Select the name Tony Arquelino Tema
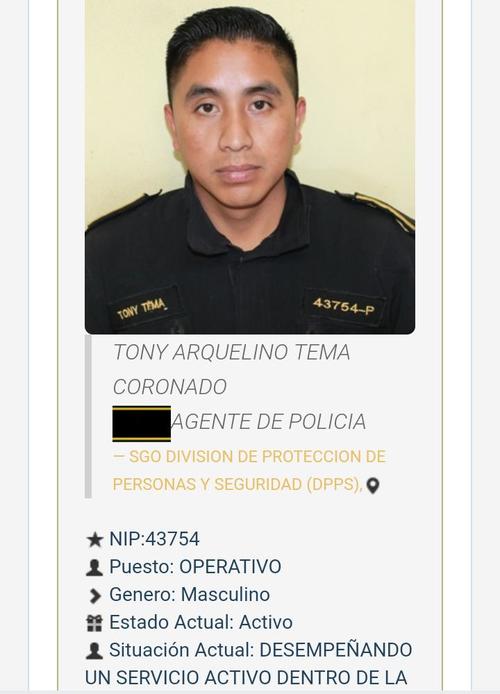Screen dimensions: 500x694 [231, 353]
